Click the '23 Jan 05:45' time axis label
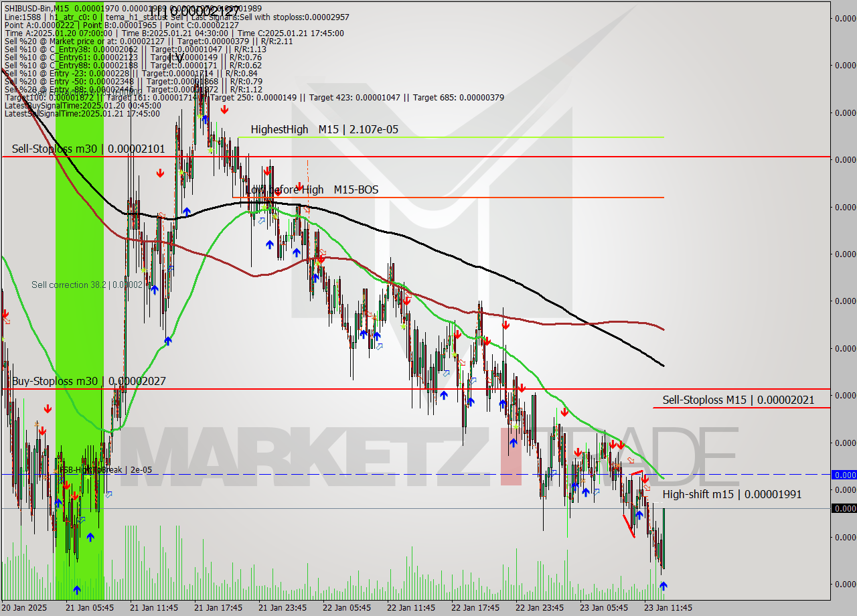Screen dimensions: 857x616 point(604,607)
